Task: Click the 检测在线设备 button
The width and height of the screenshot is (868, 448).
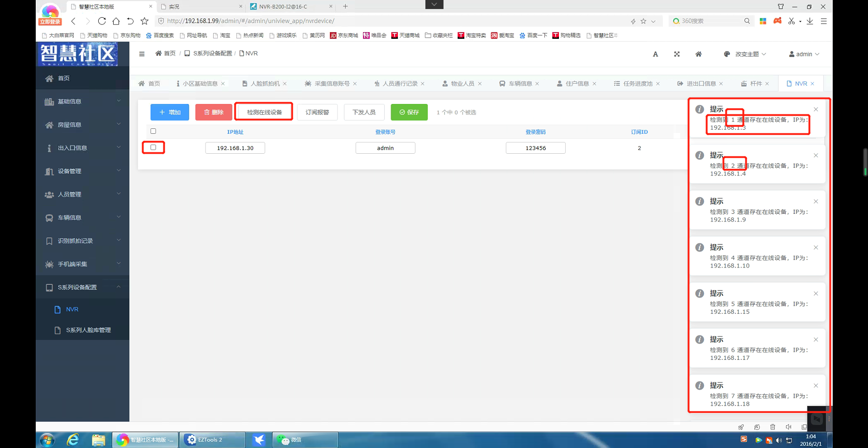Action: click(x=264, y=112)
